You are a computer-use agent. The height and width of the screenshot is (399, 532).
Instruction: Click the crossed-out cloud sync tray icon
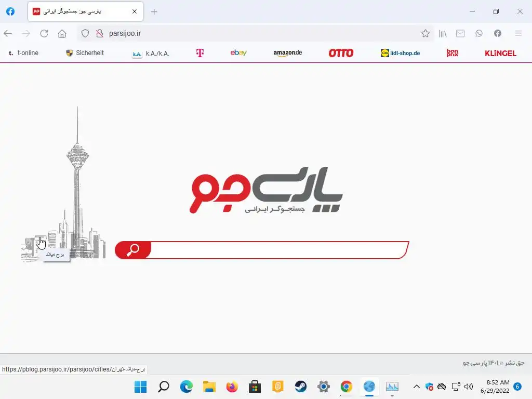(442, 387)
